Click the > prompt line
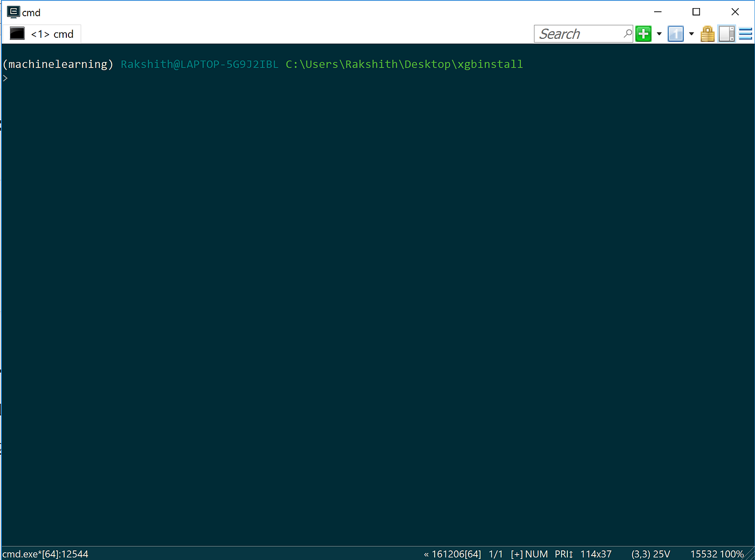The width and height of the screenshot is (755, 560). 5,78
